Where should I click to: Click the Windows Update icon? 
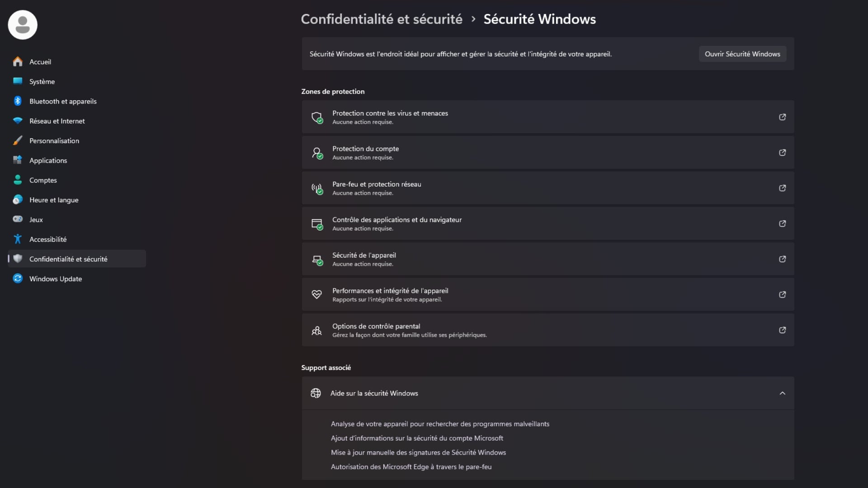[17, 278]
